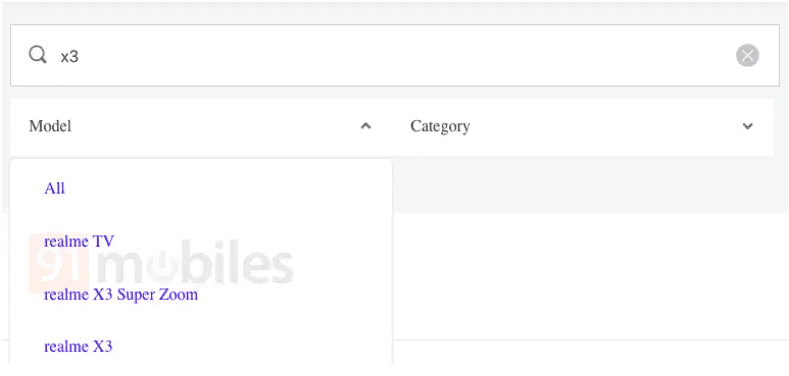This screenshot has height=376, width=789.
Task: Click the 91mobiles watermark logo
Action: pyautogui.click(x=161, y=263)
